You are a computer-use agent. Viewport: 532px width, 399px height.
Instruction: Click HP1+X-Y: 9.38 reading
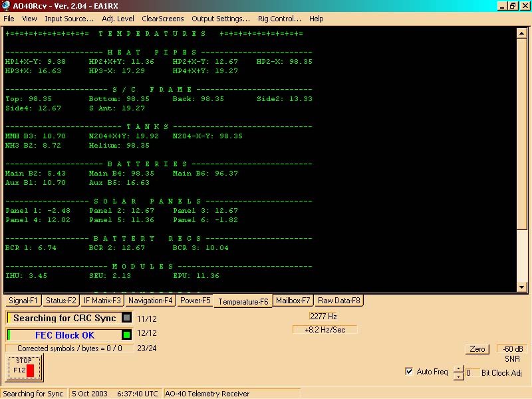coord(36,62)
